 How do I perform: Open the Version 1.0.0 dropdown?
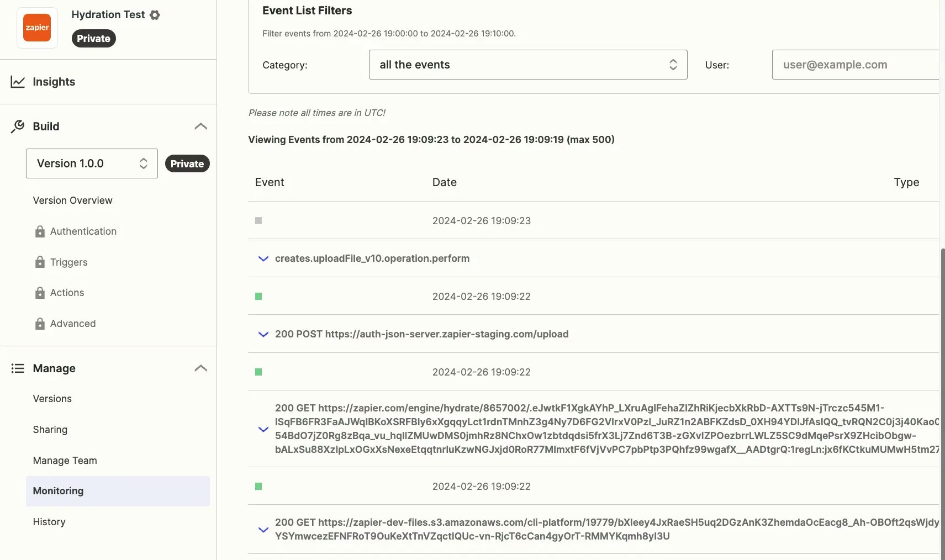point(92,163)
